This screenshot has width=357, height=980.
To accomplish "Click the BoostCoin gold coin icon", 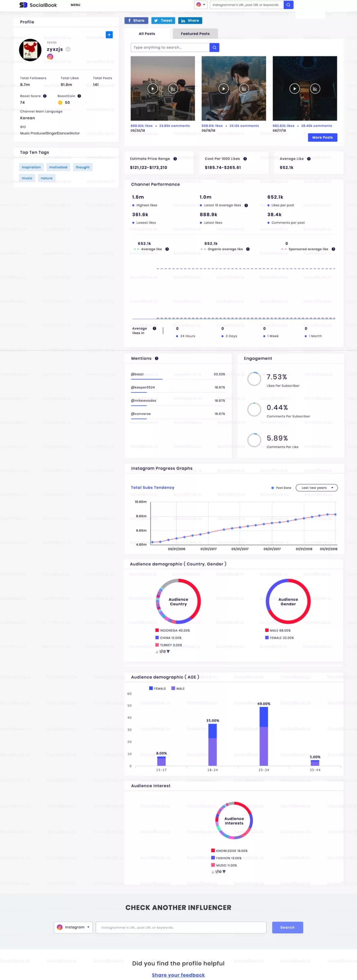I will point(60,102).
